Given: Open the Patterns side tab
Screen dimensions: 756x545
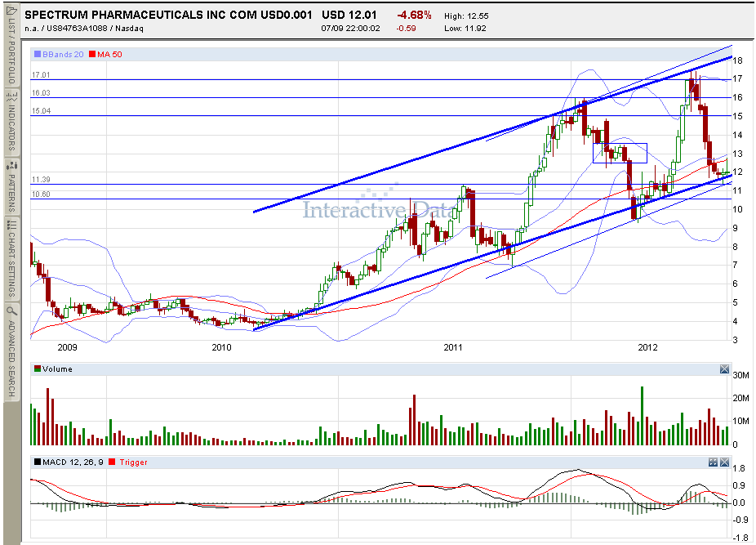Looking at the screenshot, I should (x=11, y=185).
